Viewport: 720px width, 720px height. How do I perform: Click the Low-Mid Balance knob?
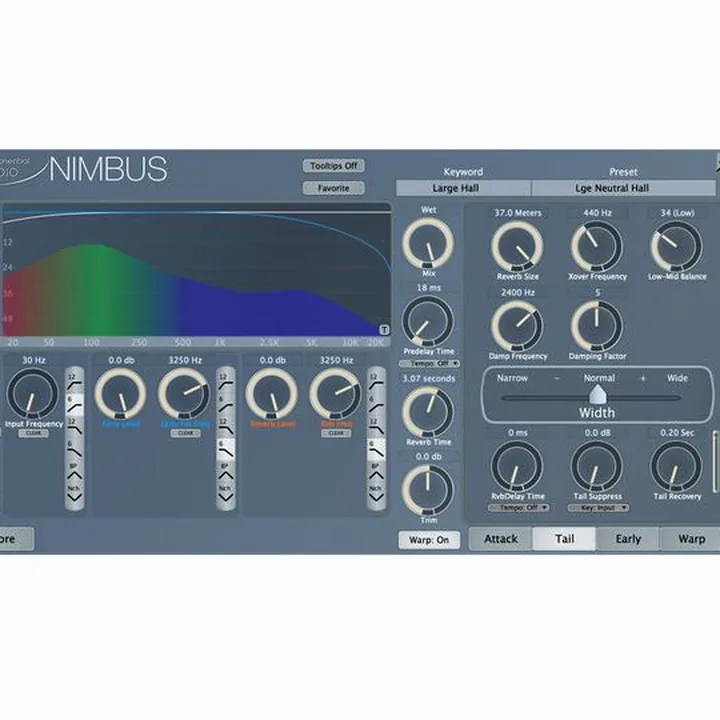676,246
